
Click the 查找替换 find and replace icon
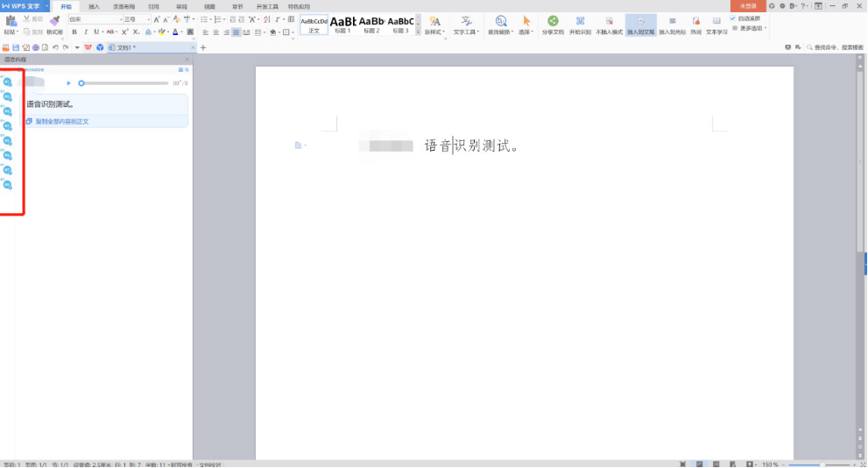(x=500, y=21)
